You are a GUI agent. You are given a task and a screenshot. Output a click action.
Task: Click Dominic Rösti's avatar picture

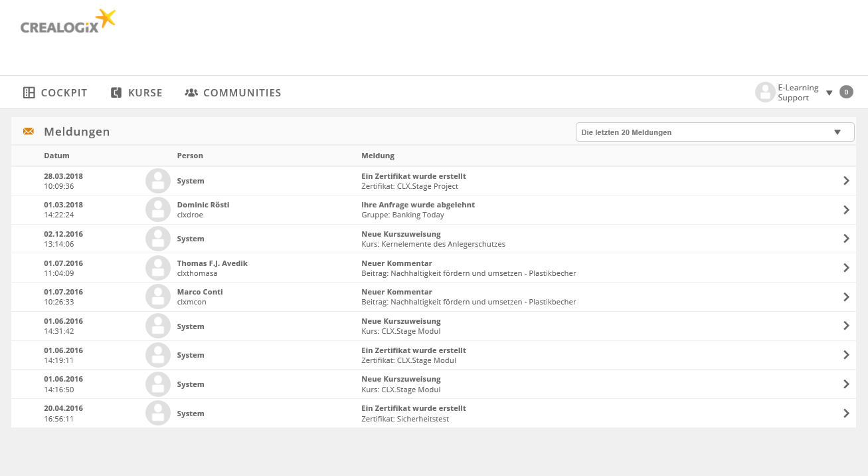pos(158,209)
